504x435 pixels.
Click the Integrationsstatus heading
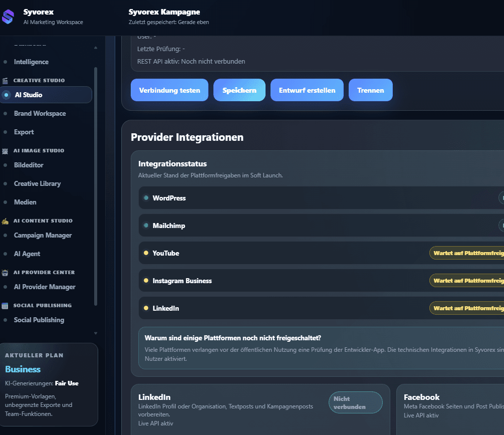click(173, 164)
